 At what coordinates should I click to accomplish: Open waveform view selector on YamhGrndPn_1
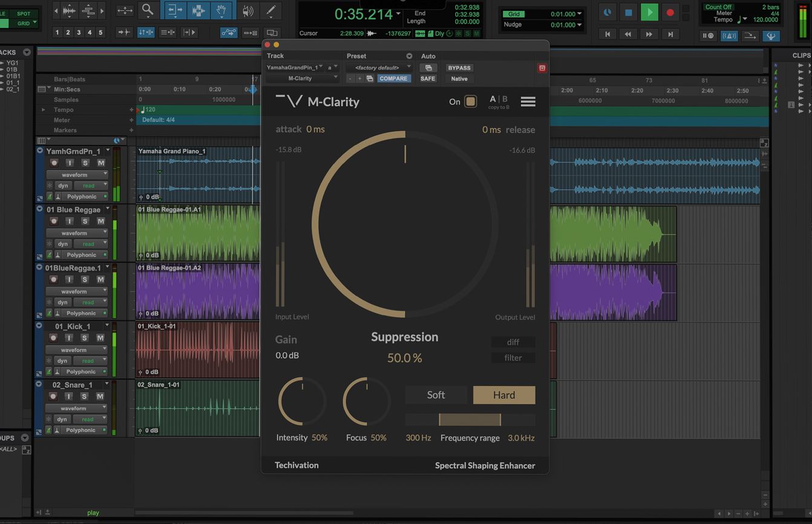coord(77,175)
